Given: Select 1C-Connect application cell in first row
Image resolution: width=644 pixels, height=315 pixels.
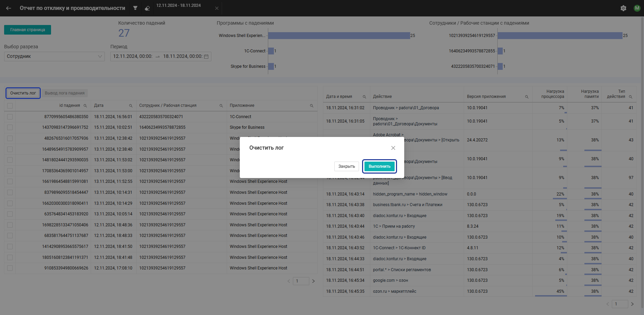Looking at the screenshot, I should click(272, 117).
